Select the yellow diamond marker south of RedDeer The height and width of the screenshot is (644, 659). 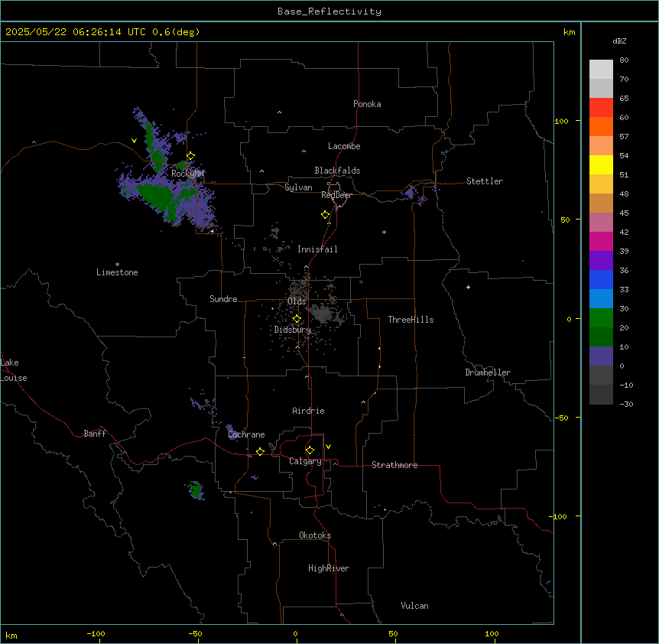(x=326, y=215)
